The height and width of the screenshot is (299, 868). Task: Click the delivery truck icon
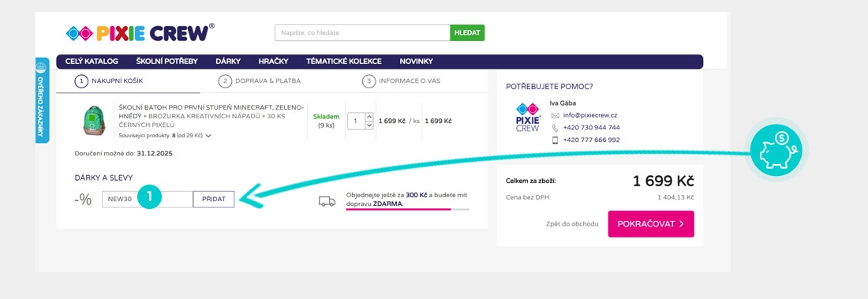tap(327, 201)
